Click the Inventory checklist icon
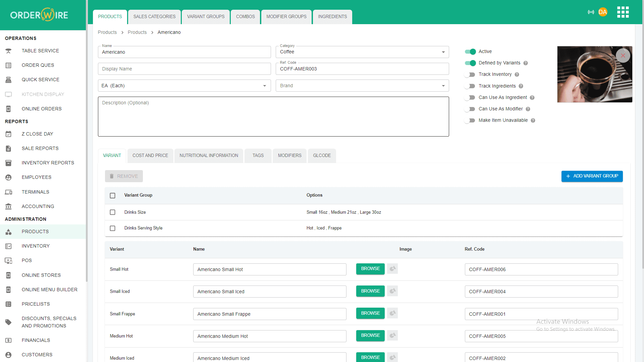The width and height of the screenshot is (644, 362). coord(8,246)
